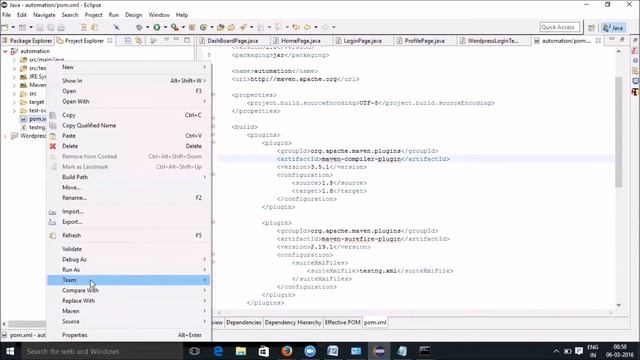Viewport: 640px width, 360px height.
Task: Open the Navigate menu in menu bar
Action: 44,15
